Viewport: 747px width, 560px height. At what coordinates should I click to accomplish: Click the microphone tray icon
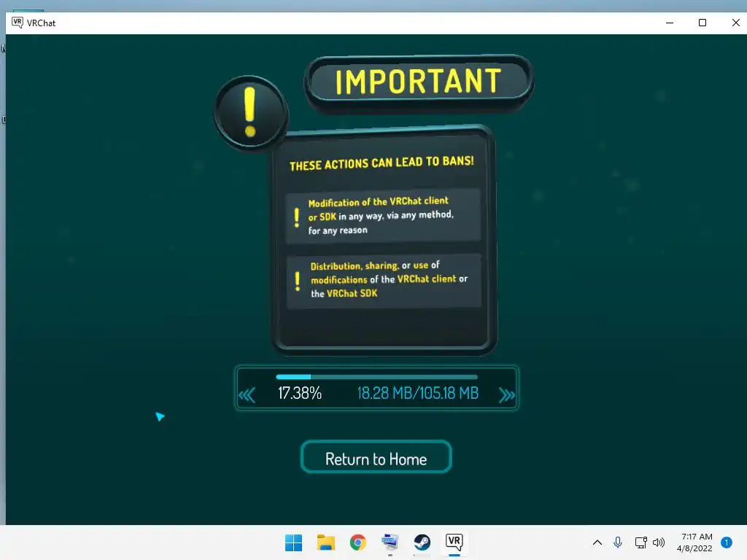618,542
